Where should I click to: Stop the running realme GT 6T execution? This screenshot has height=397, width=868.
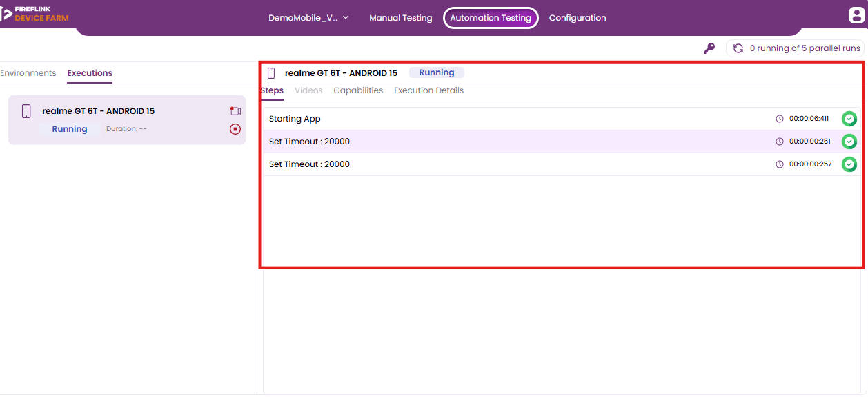[235, 129]
